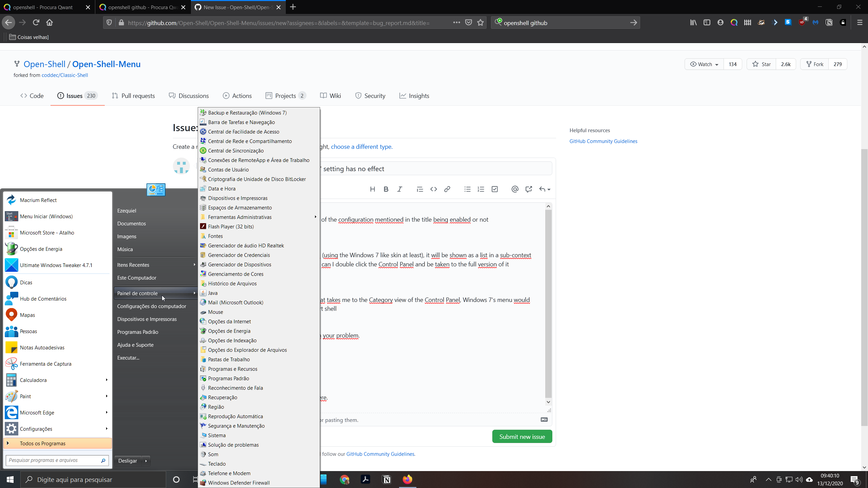Open Notion from the taskbar
The width and height of the screenshot is (868, 488).
tap(387, 479)
